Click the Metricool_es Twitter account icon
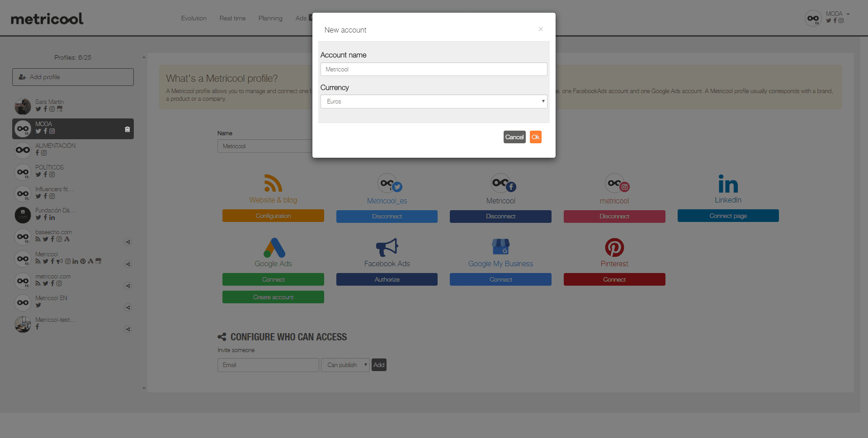This screenshot has width=868, height=438. [390, 183]
